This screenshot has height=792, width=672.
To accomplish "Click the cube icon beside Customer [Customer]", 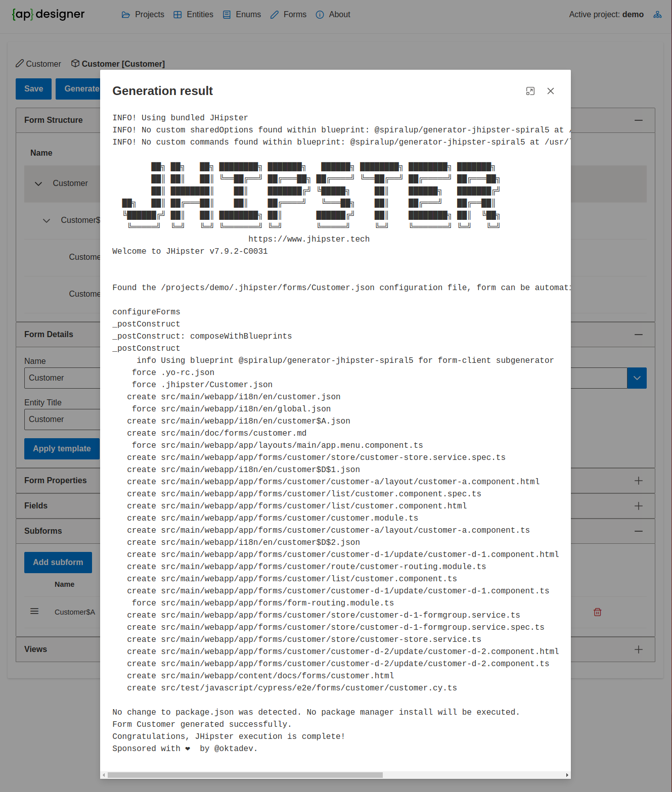I will click(x=75, y=64).
